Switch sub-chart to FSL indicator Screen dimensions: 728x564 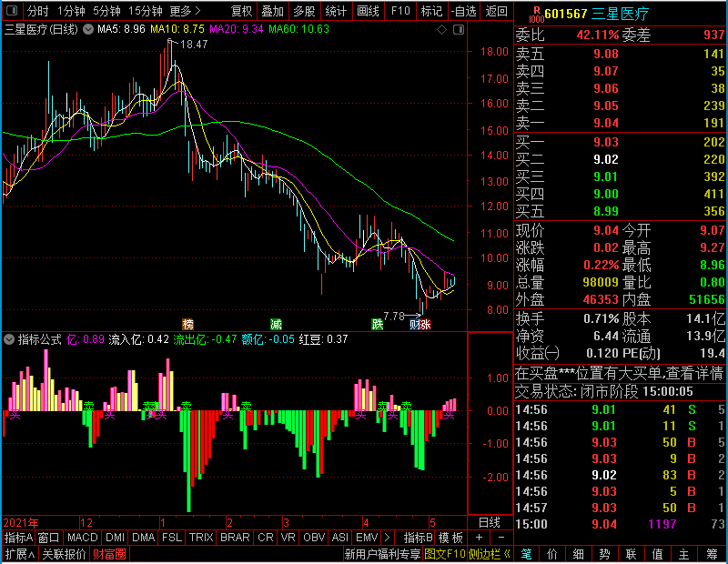click(172, 538)
